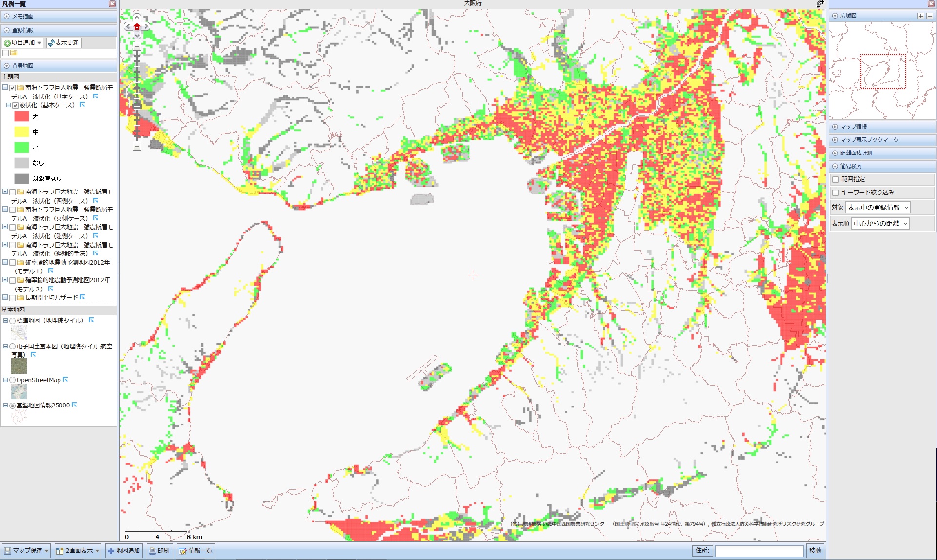Uncheck the 液状化（基本ケース） layer checkbox
937x560 pixels.
coord(16,105)
